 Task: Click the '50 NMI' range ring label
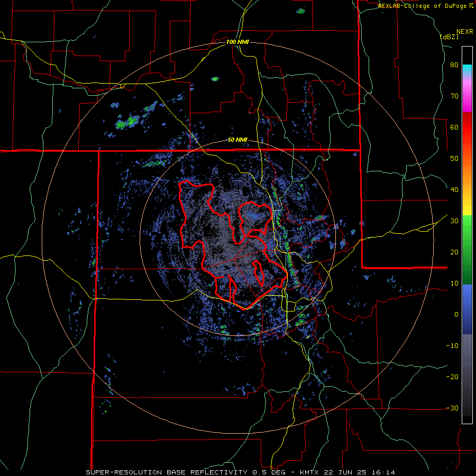click(x=237, y=140)
